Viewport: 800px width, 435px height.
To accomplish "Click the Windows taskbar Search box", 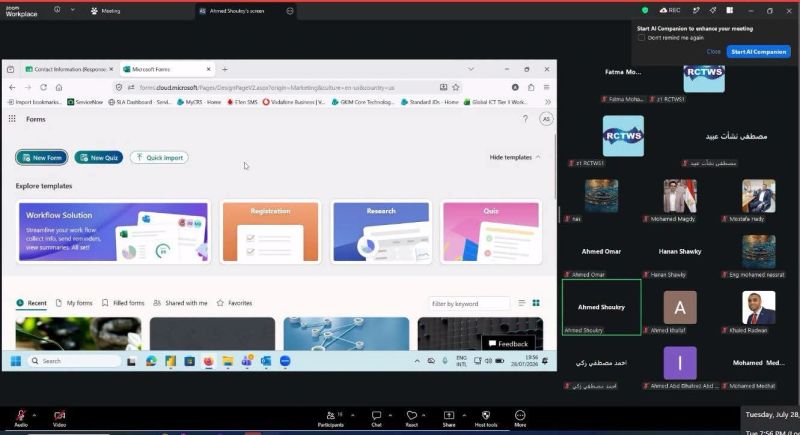I will click(x=74, y=361).
